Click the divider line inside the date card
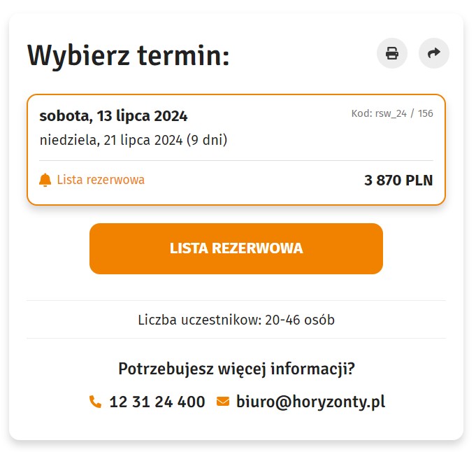Viewport: 476px width, 452px height. pos(238,162)
